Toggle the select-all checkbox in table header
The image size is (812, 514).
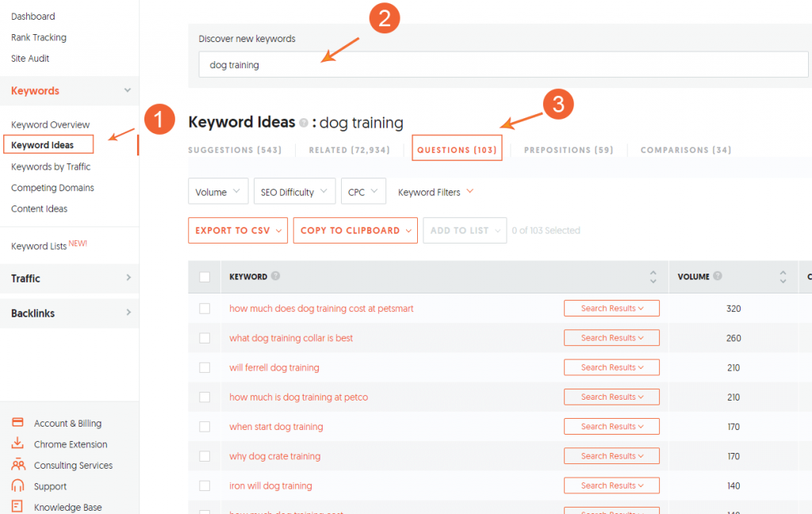click(205, 277)
